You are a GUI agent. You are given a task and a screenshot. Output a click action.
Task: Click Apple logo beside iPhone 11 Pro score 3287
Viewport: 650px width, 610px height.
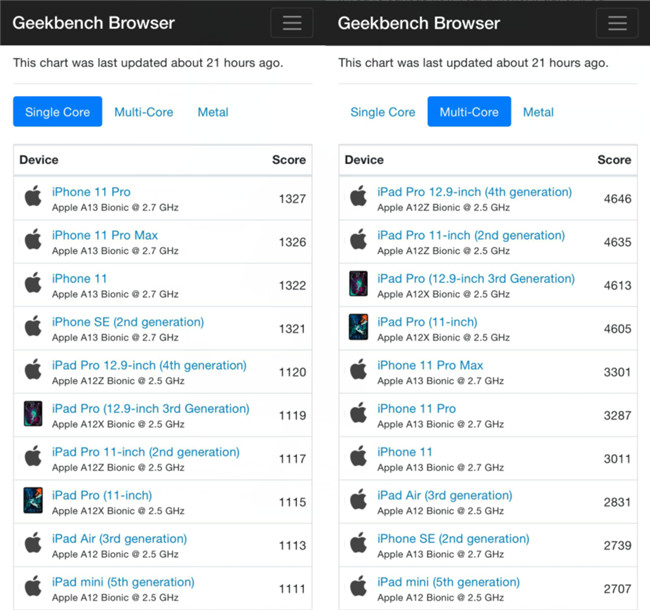359,412
